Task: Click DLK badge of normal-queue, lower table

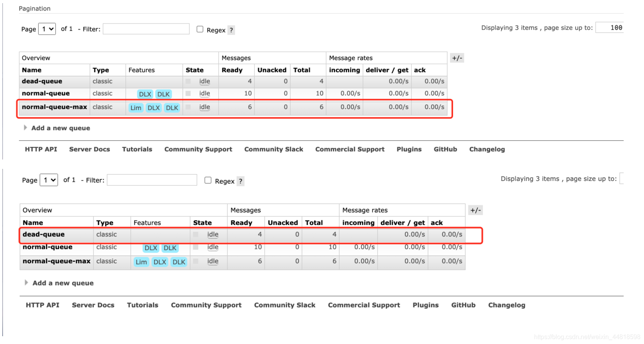Action: 170,248
